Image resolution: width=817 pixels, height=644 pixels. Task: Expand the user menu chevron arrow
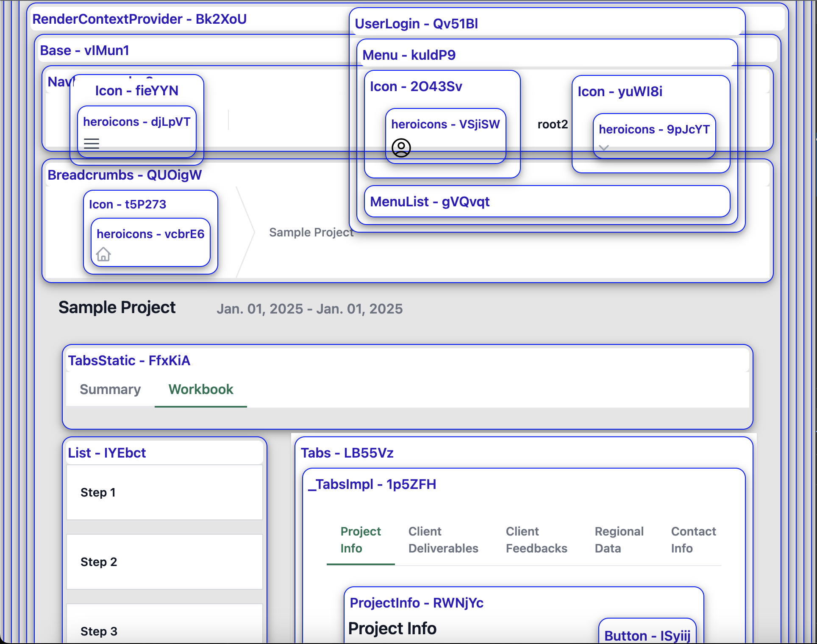click(x=604, y=148)
